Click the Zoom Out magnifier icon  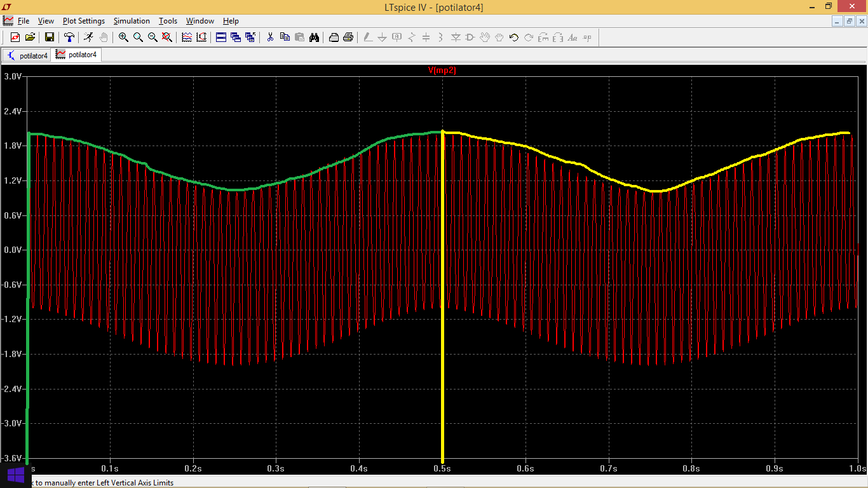click(x=153, y=37)
